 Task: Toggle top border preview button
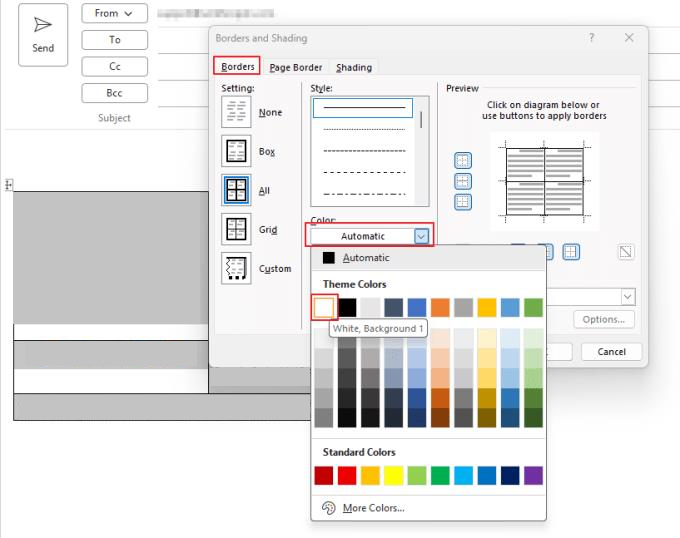(x=463, y=160)
